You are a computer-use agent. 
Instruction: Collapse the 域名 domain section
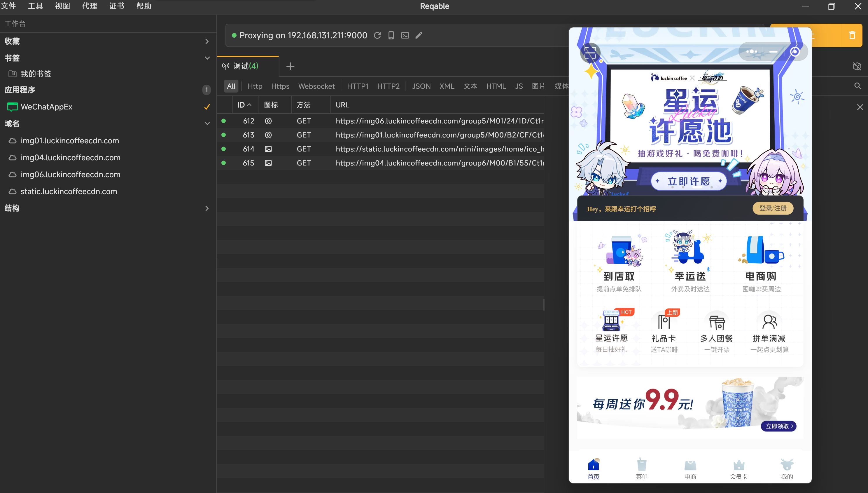[x=207, y=123]
